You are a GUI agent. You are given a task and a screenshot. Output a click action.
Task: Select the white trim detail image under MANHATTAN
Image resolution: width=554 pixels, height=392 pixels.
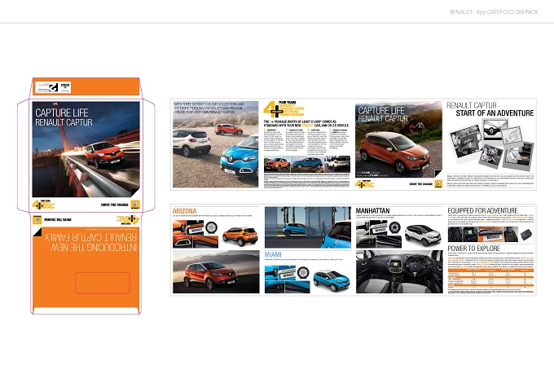[379, 234]
